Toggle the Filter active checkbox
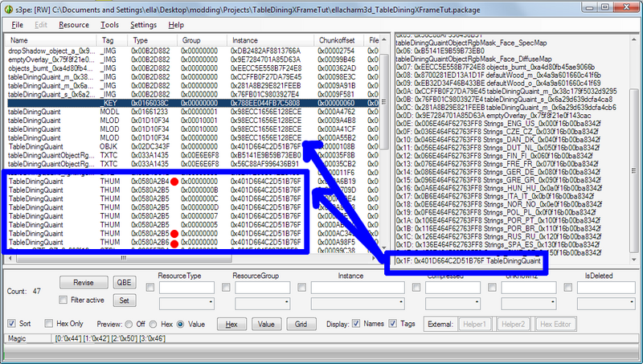The height and width of the screenshot is (364, 643). 63,300
